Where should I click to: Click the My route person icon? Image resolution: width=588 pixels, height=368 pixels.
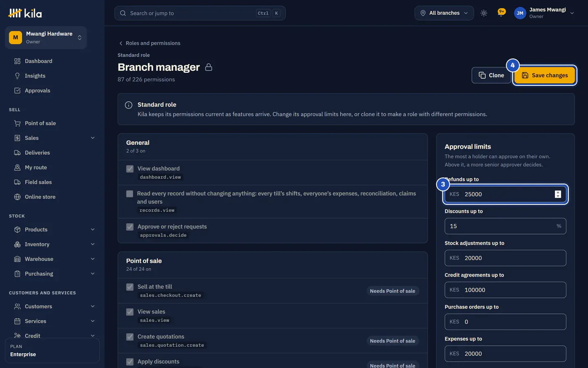point(17,167)
